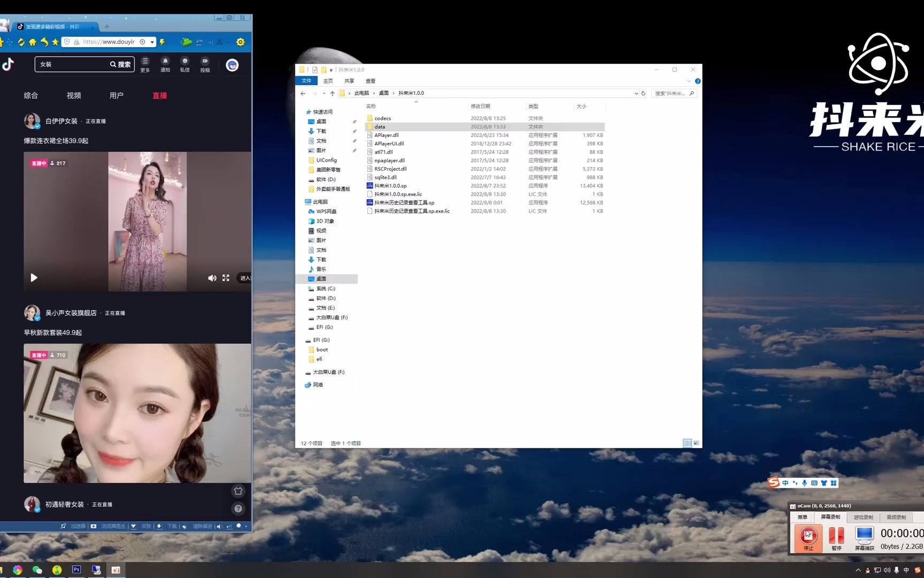Open Photoshop from the taskbar
This screenshot has height=578, width=924.
[x=76, y=569]
